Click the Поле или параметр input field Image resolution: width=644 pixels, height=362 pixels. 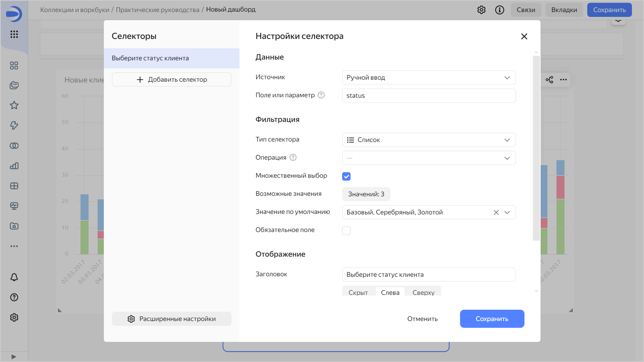429,96
